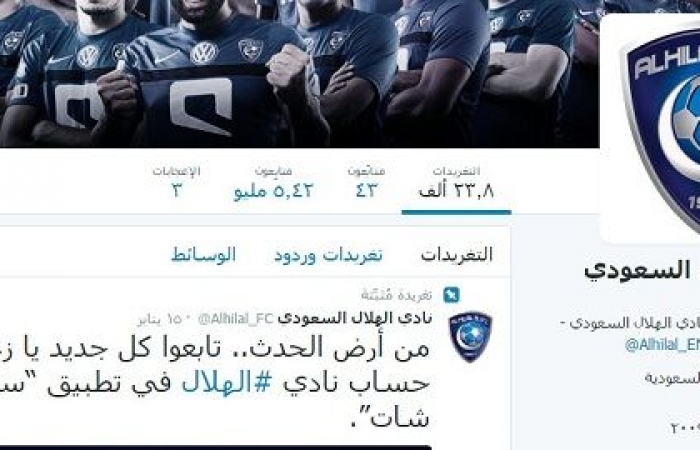
Task: Select the التغريدات tweets count tab
Action: [456, 184]
